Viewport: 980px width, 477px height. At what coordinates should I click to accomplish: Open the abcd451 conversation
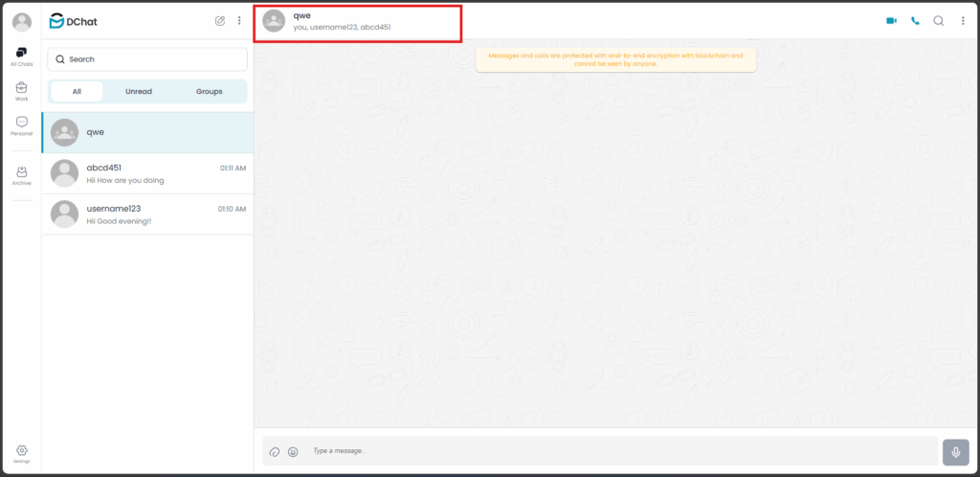click(x=148, y=173)
